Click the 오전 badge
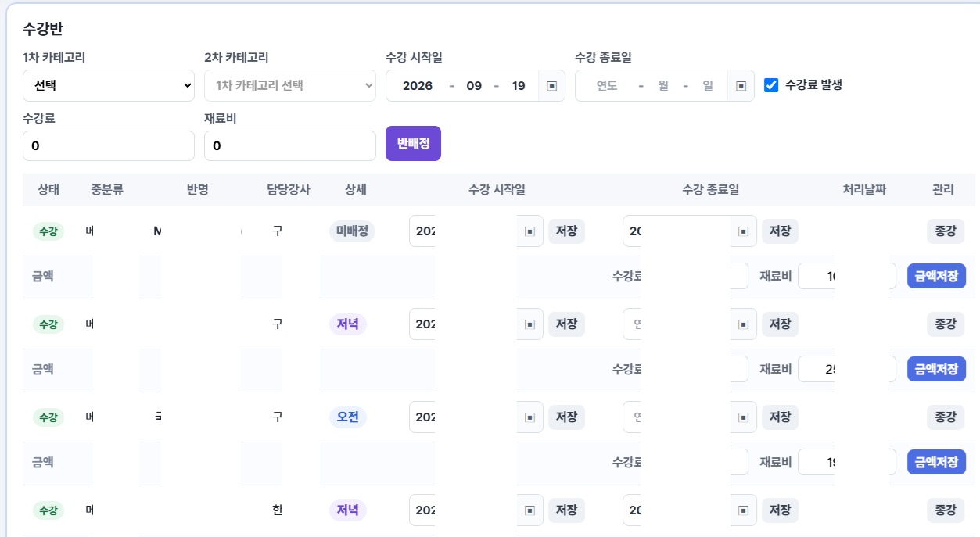Image resolution: width=980 pixels, height=537 pixels. [347, 417]
